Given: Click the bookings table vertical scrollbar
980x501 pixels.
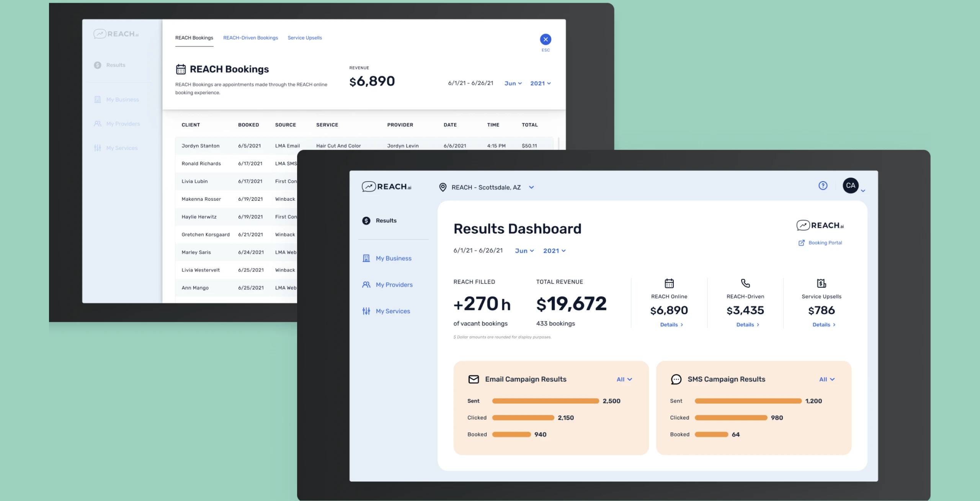Looking at the screenshot, I should pyautogui.click(x=559, y=143).
